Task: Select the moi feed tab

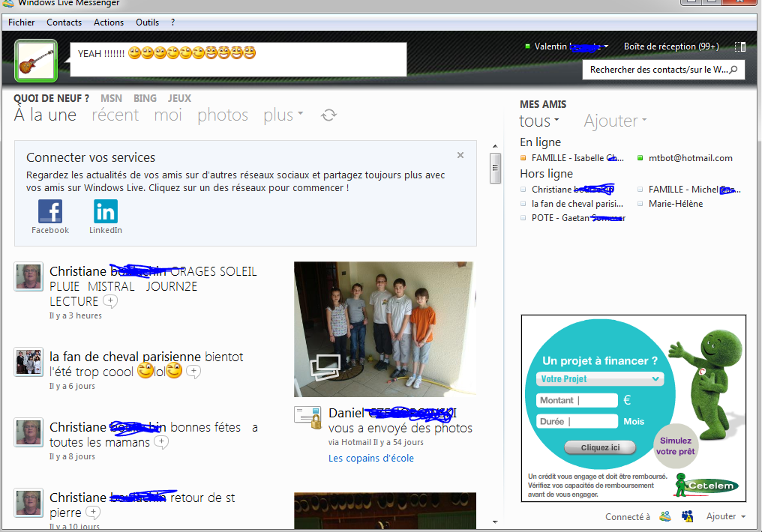Action: [x=168, y=115]
